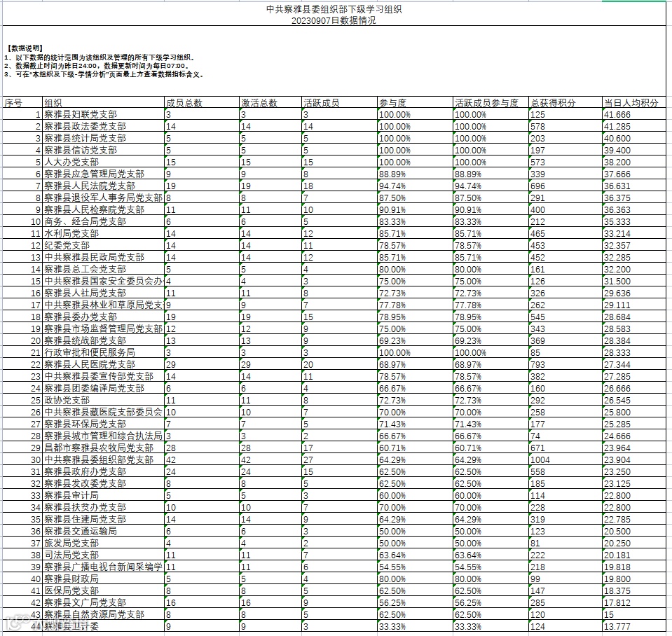Click the cell 察雅县信访党支部
The width and height of the screenshot is (672, 636).
(x=103, y=151)
